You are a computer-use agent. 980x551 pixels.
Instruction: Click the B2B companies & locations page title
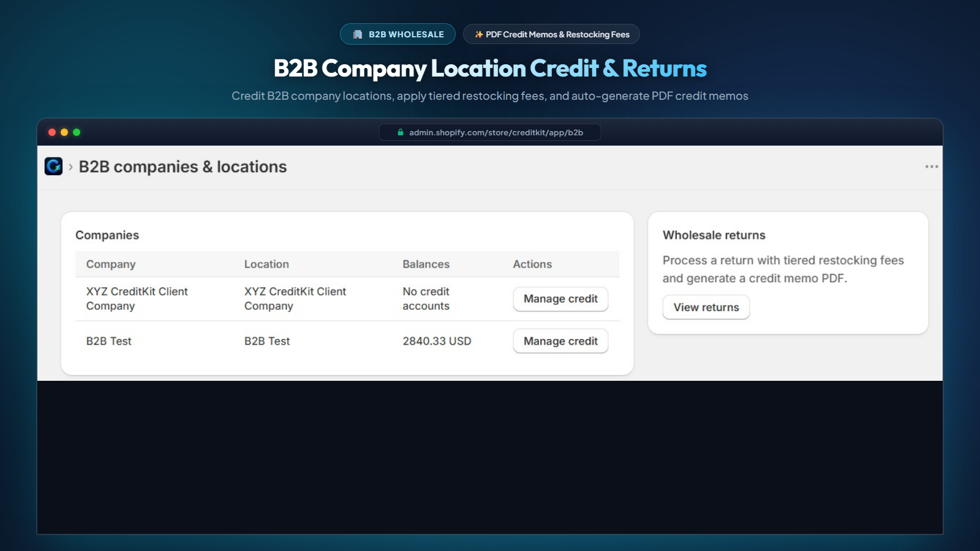click(x=183, y=167)
